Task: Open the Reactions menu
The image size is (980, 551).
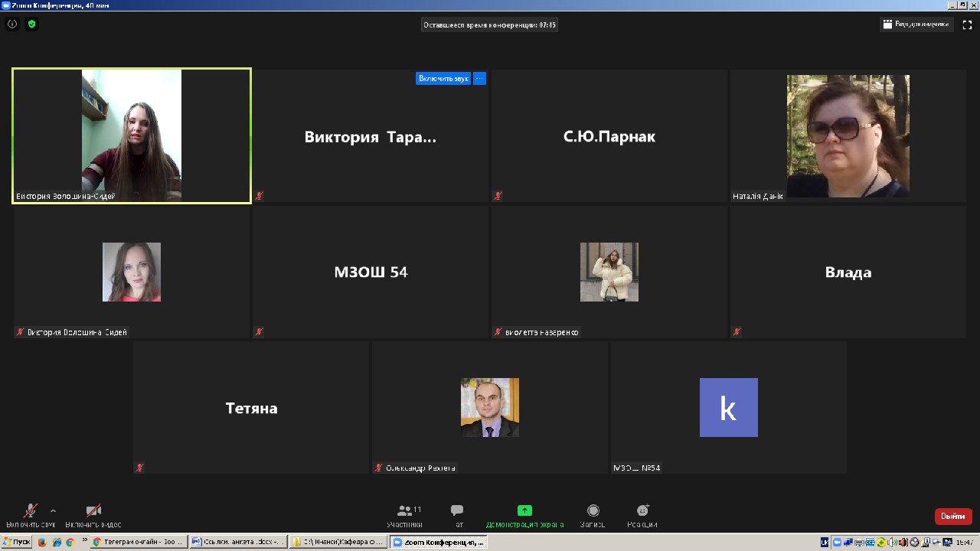Action: coord(643,516)
